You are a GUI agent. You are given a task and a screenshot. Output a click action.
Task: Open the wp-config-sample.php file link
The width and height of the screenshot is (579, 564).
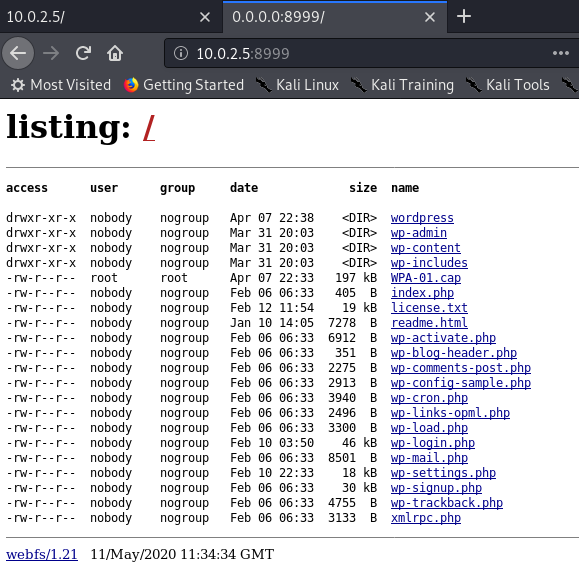coord(461,383)
